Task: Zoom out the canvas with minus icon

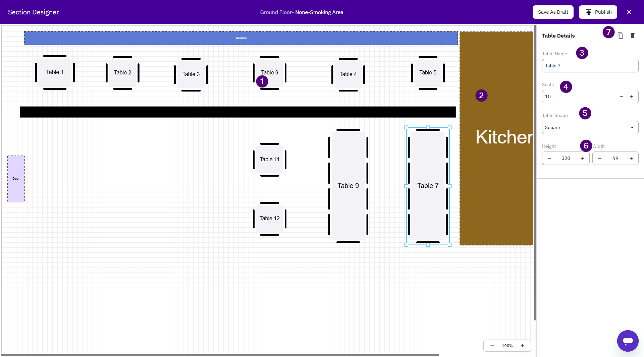Action: pyautogui.click(x=492, y=346)
